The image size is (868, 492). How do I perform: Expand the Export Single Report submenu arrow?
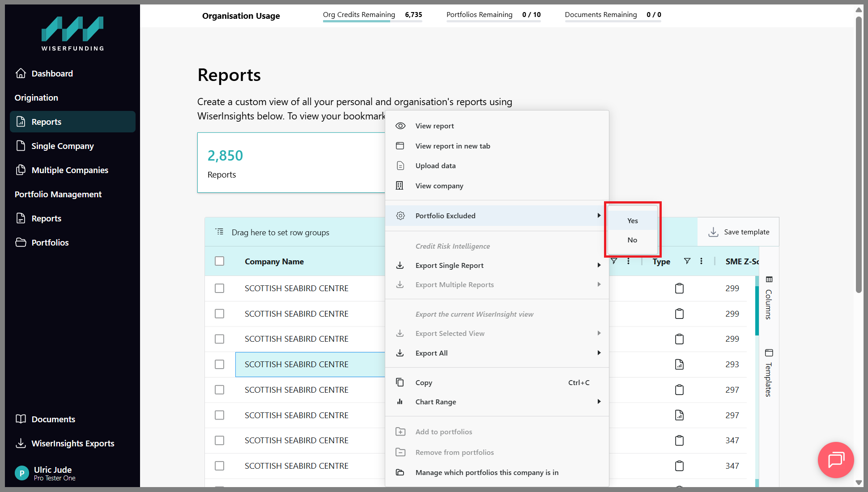[599, 265]
